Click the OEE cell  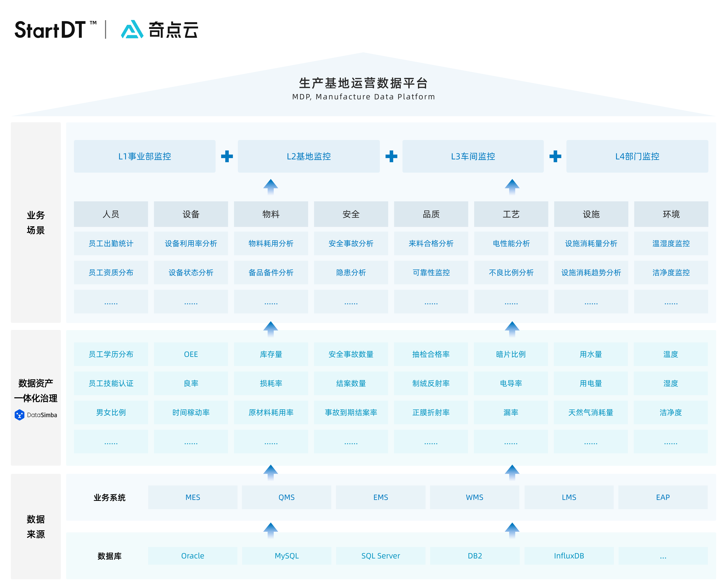pyautogui.click(x=191, y=354)
